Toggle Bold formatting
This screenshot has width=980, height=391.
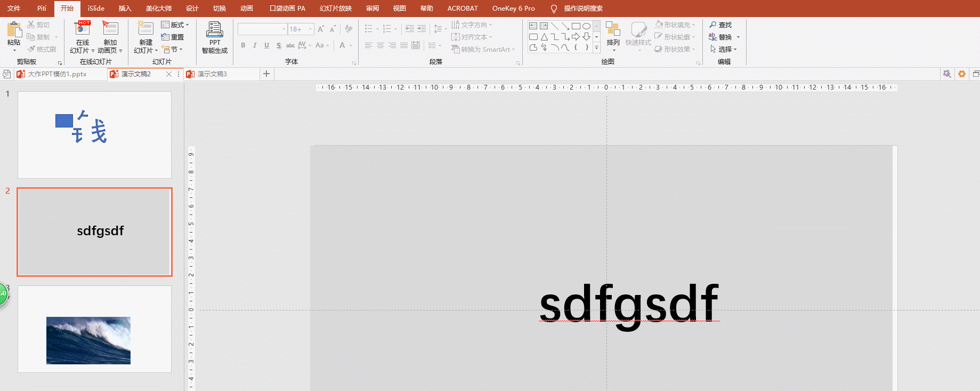tap(243, 45)
